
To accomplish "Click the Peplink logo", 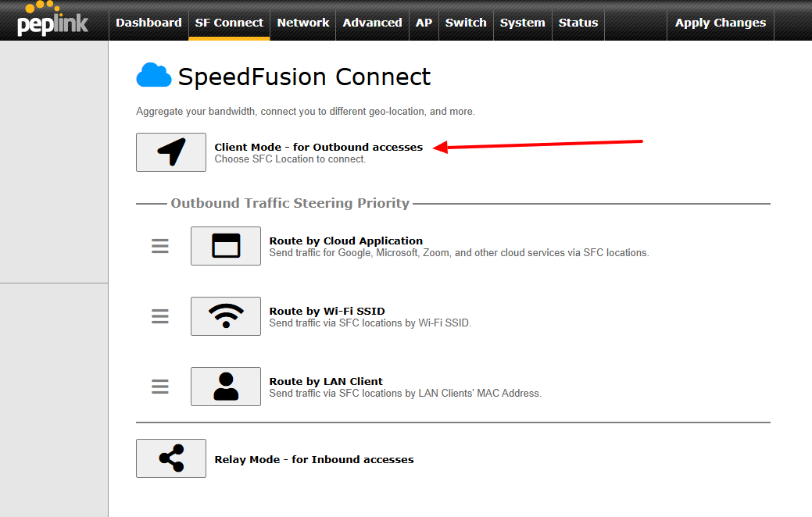I will point(52,20).
